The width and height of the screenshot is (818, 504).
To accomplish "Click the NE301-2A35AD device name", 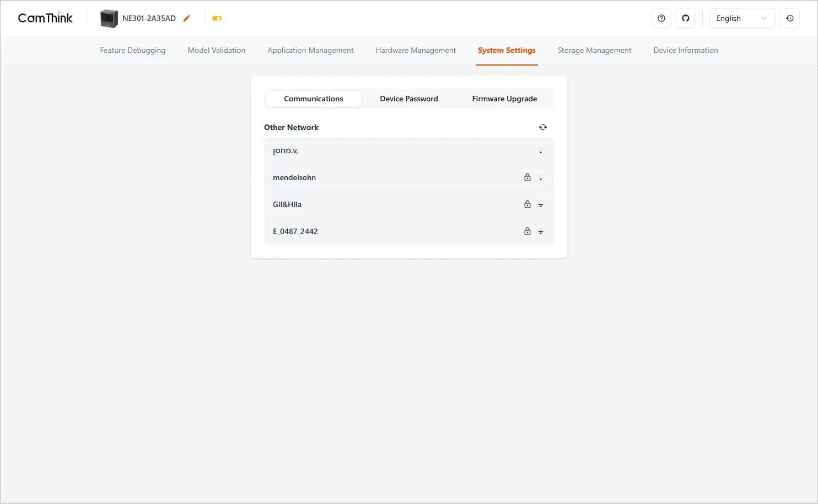I will click(x=149, y=18).
